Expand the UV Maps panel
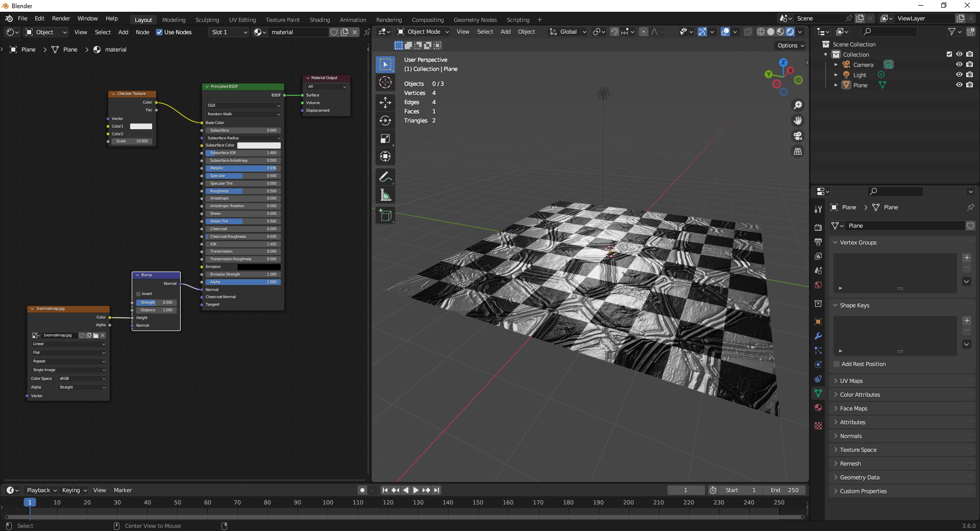980x531 pixels. coord(851,381)
